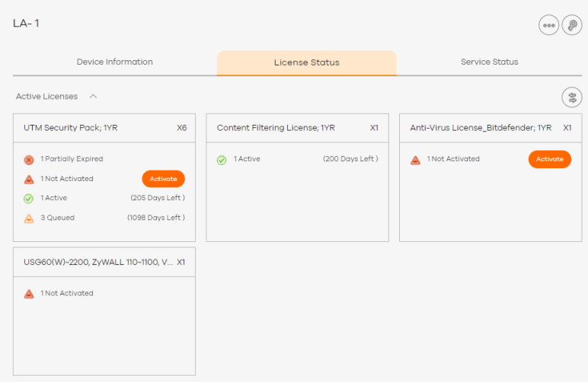Click the Active Licenses section label
Screen dimensions: 588x382
pos(47,97)
